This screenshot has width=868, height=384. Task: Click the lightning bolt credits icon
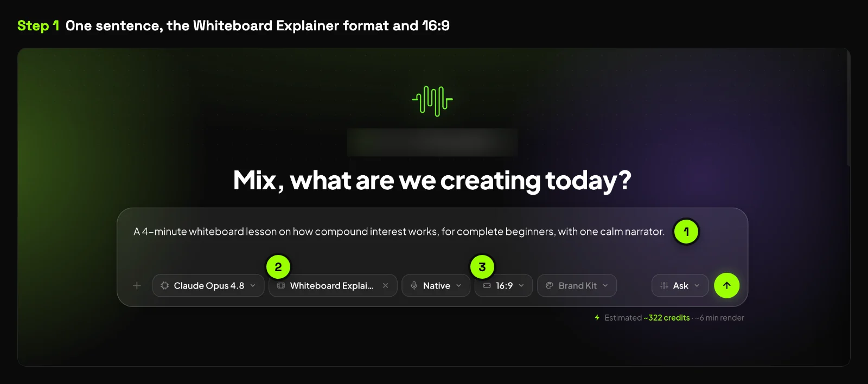point(597,317)
